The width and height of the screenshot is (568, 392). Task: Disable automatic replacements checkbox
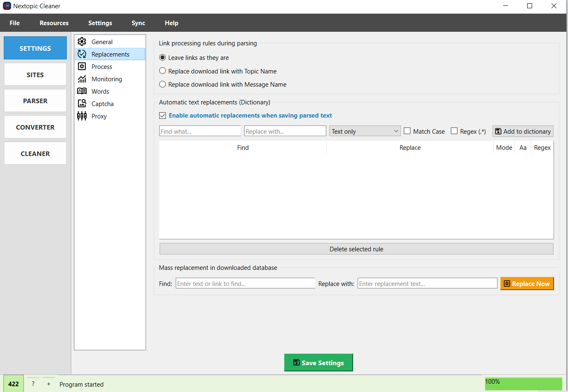(x=163, y=116)
